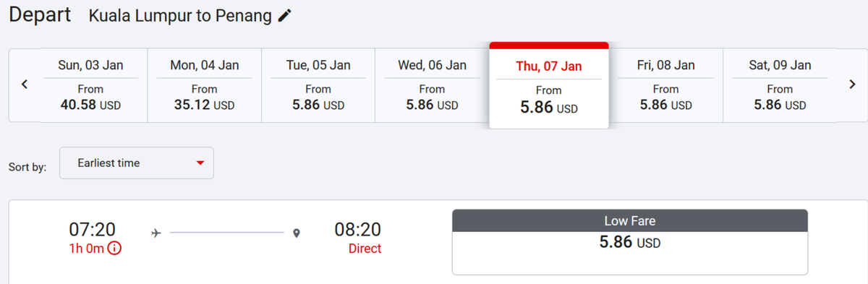Click the Direct flight label
This screenshot has height=284, width=868.
[x=365, y=249]
